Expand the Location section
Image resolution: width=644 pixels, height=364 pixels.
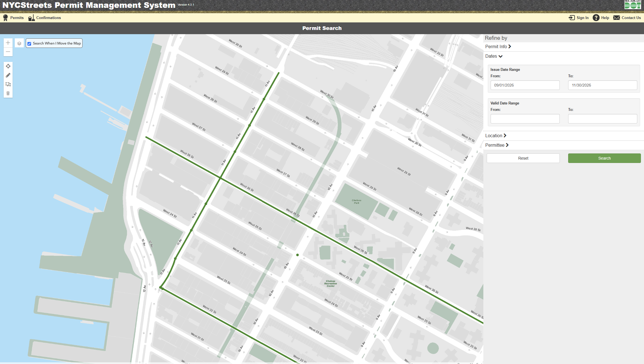click(x=496, y=136)
